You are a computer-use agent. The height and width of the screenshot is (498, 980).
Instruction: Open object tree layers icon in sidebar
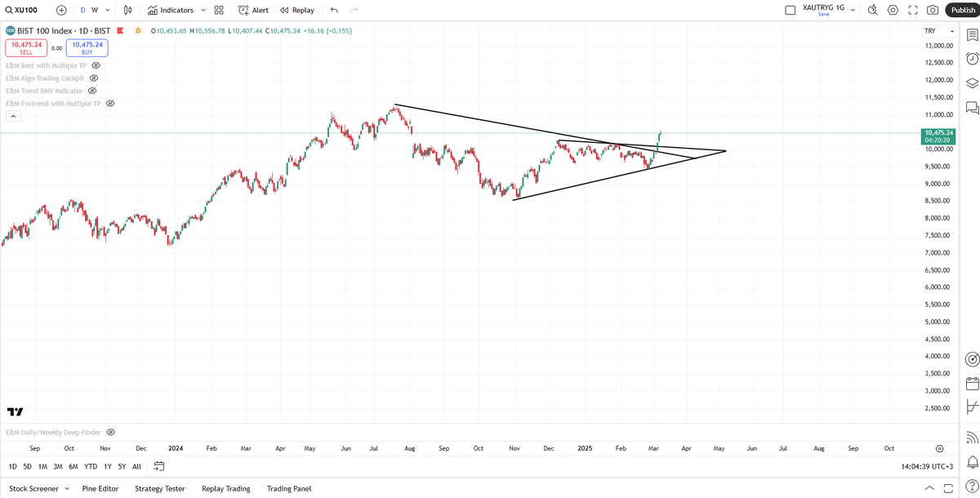point(972,83)
